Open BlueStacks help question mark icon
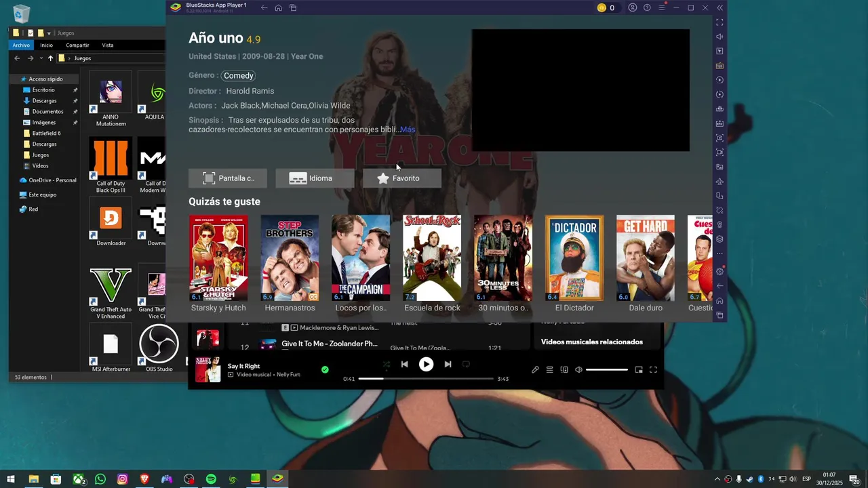Viewport: 868px width, 488px height. point(647,7)
